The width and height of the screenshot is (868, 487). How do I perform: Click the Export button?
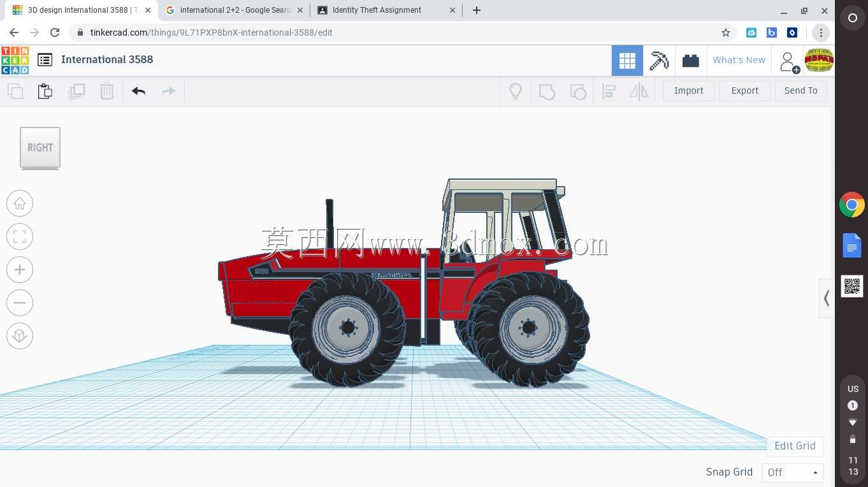point(745,91)
